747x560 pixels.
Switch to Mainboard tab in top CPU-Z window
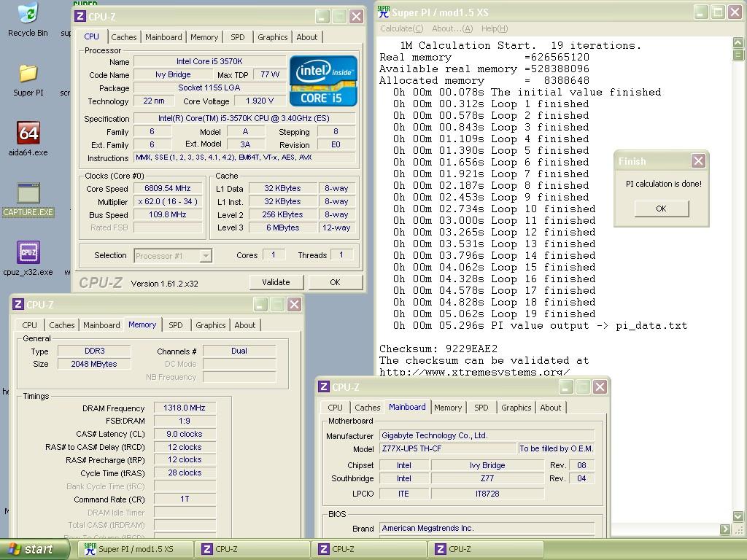[x=163, y=37]
